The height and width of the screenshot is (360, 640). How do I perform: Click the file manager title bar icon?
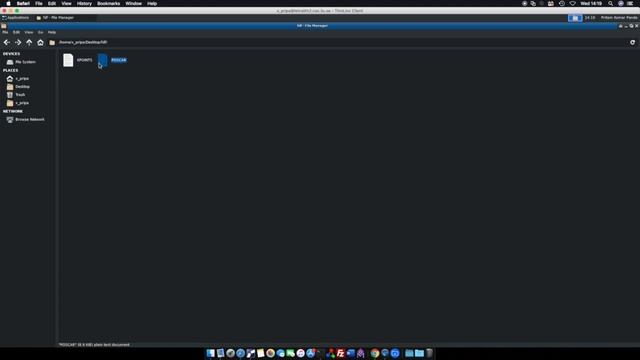click(x=4, y=26)
